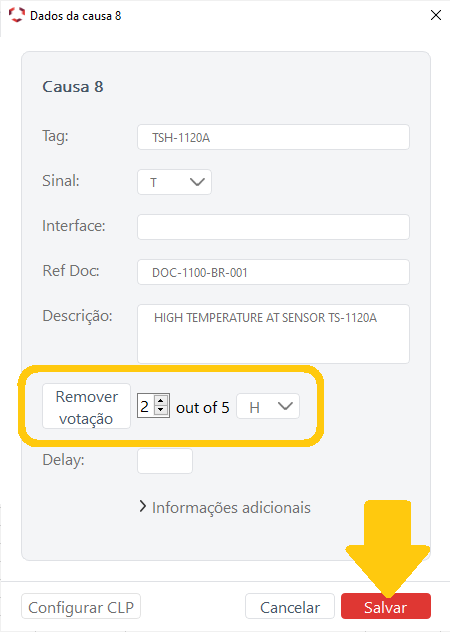Viewport: 450px width, 632px height.
Task: Save changes with the Salvar button
Action: [386, 606]
